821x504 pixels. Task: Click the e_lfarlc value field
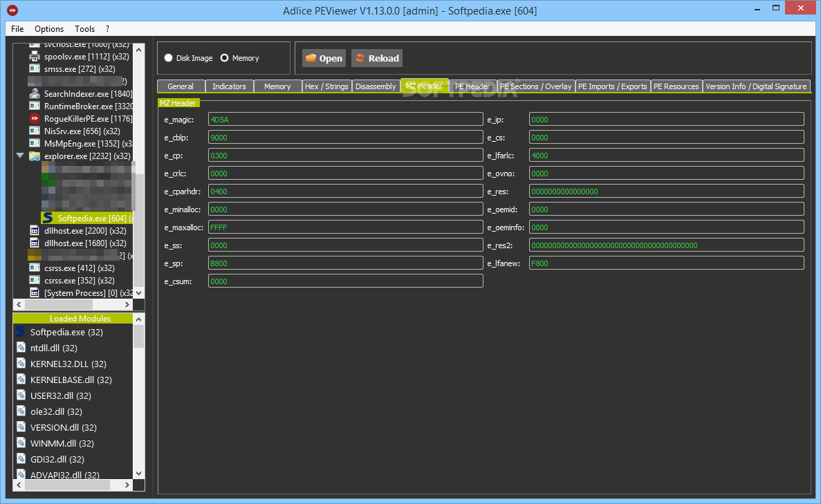(667, 156)
